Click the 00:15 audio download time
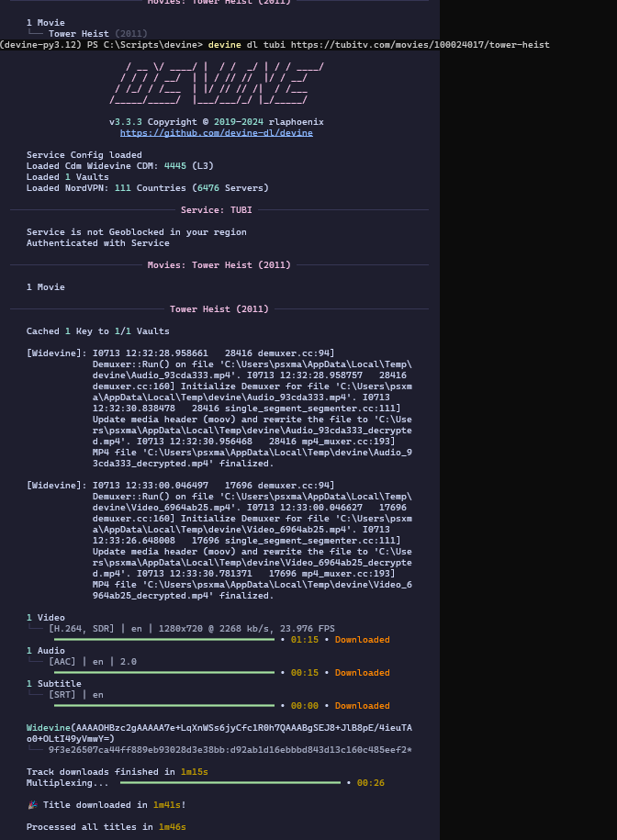Screen dimensions: 617x840 (305, 673)
